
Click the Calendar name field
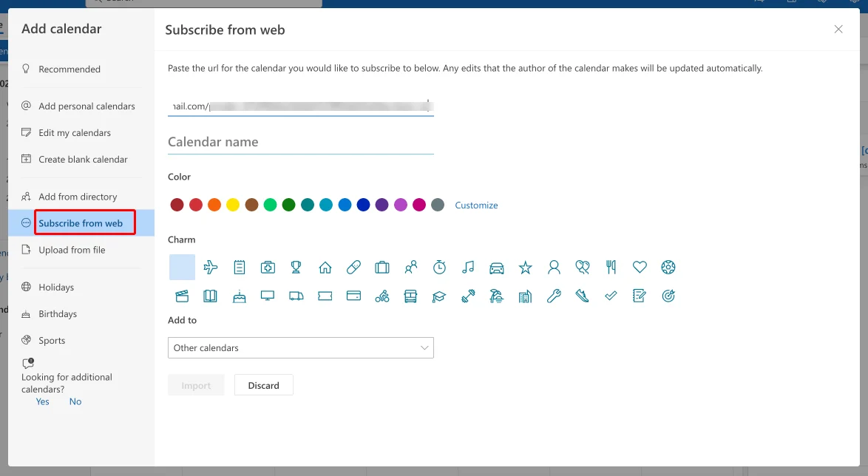point(301,142)
